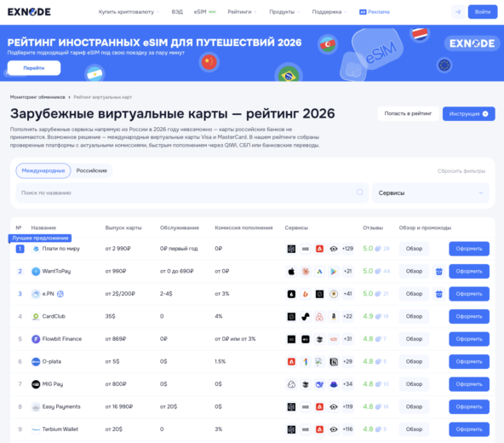Open Обзор for CardClub
This screenshot has width=504, height=443.
(414, 317)
